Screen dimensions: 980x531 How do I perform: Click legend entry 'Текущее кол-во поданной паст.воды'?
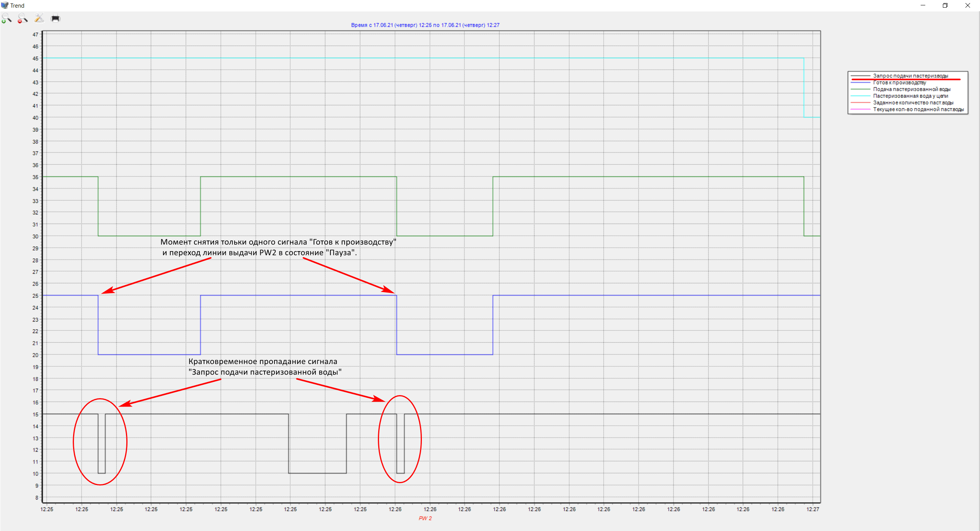tap(918, 109)
